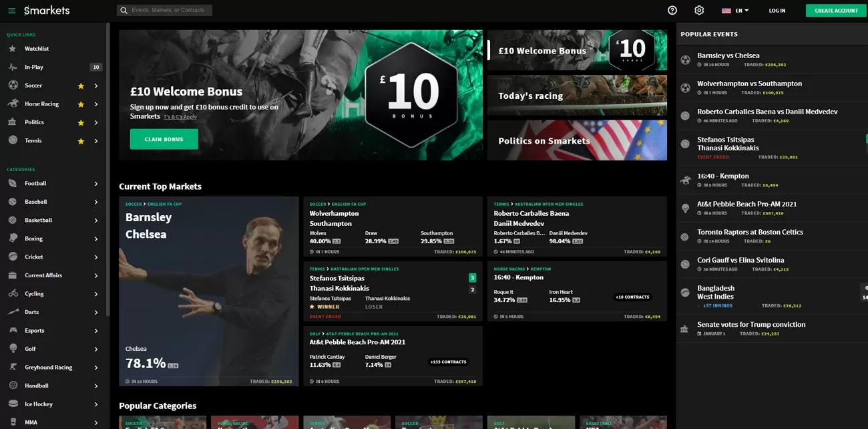Click the Politics building icon
Viewport: 868px width, 429px height.
13,122
